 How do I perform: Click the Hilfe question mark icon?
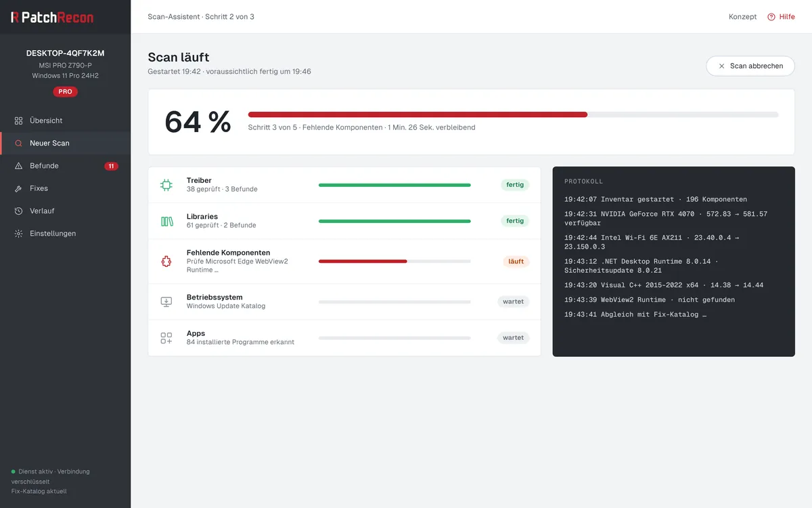(771, 17)
